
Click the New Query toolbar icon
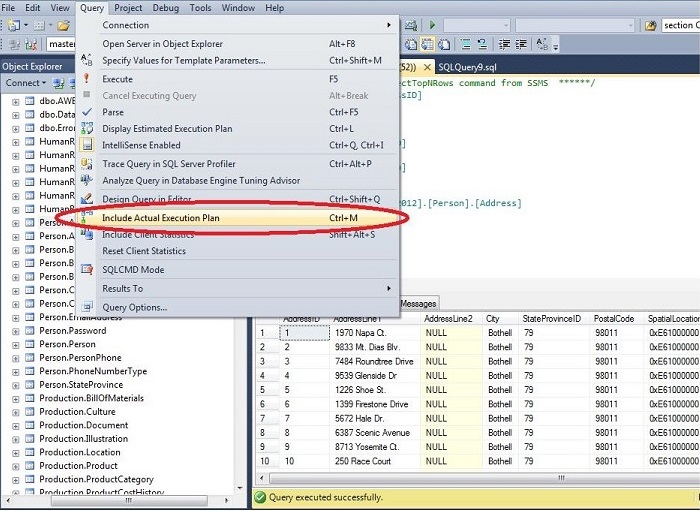point(13,25)
